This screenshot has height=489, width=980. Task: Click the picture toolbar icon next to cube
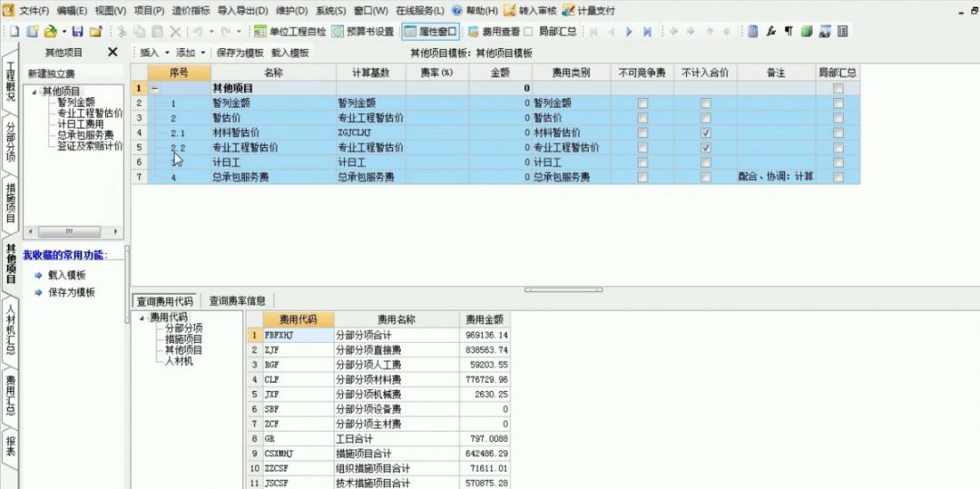pos(825,31)
